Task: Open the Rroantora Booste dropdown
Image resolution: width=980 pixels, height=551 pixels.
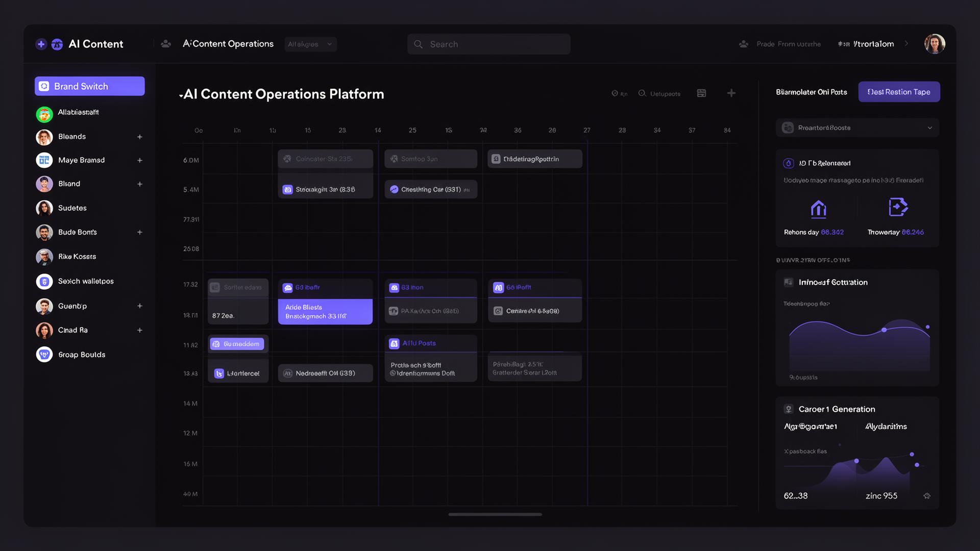Action: (857, 128)
